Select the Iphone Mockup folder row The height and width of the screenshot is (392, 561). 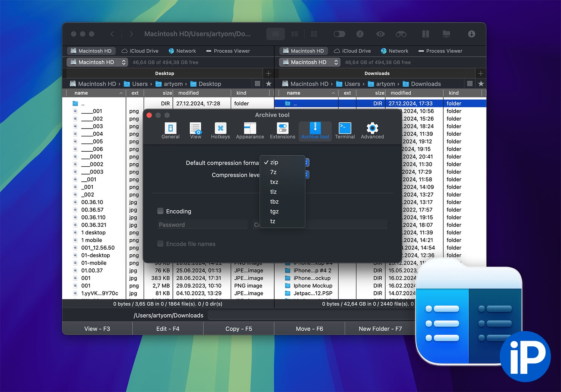(x=313, y=286)
